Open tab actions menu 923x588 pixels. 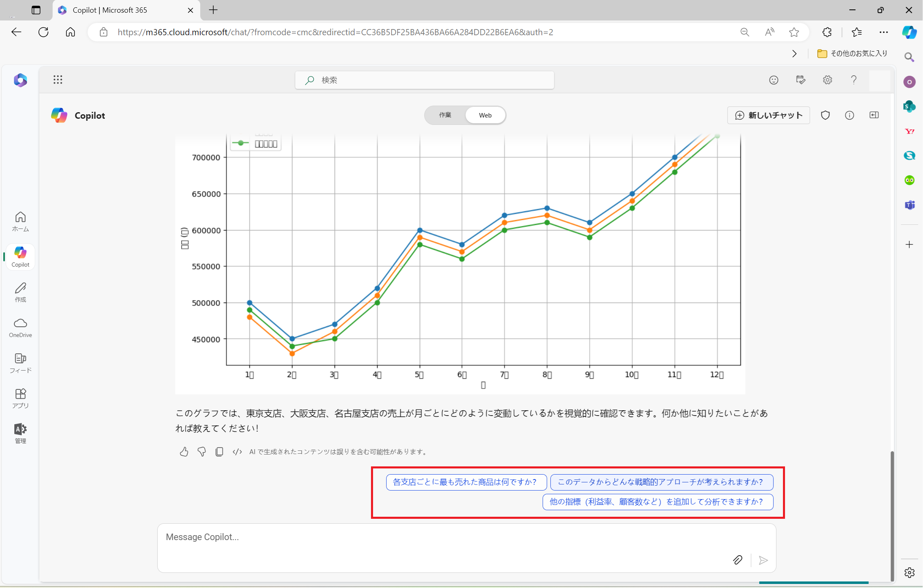(36, 10)
